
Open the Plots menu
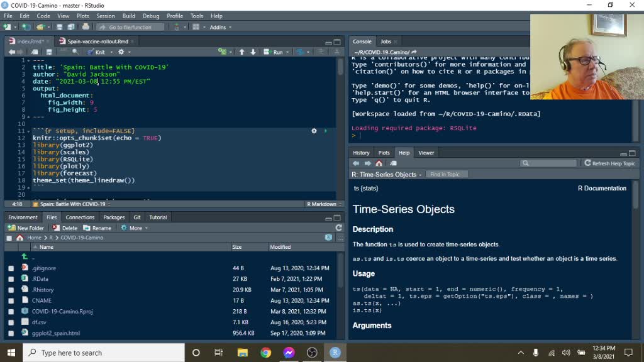pos(82,16)
